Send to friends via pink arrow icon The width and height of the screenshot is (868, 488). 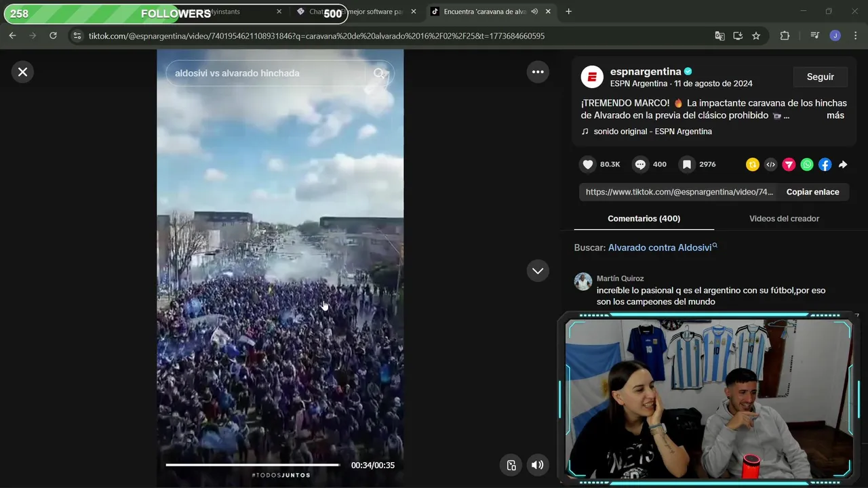click(789, 164)
